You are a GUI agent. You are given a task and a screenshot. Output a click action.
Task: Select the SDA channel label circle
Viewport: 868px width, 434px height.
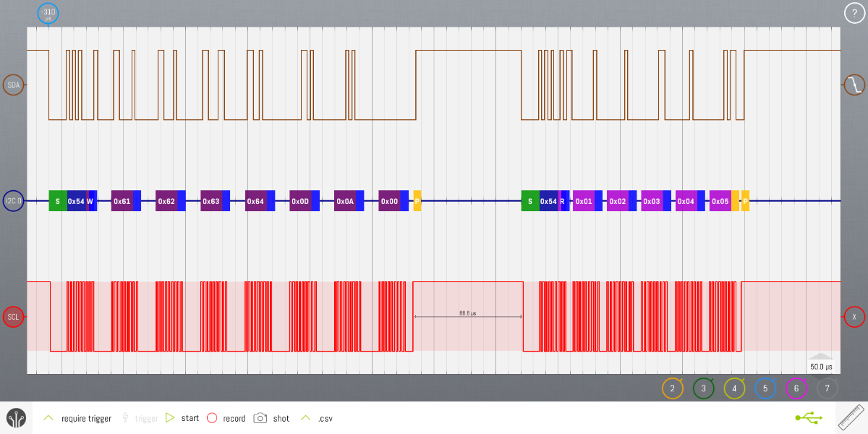point(14,85)
